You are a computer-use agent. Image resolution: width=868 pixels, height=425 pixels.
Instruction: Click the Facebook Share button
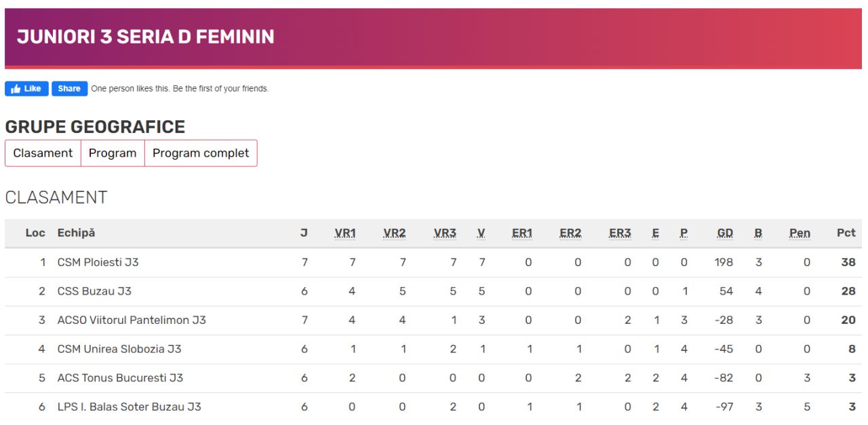click(x=69, y=89)
